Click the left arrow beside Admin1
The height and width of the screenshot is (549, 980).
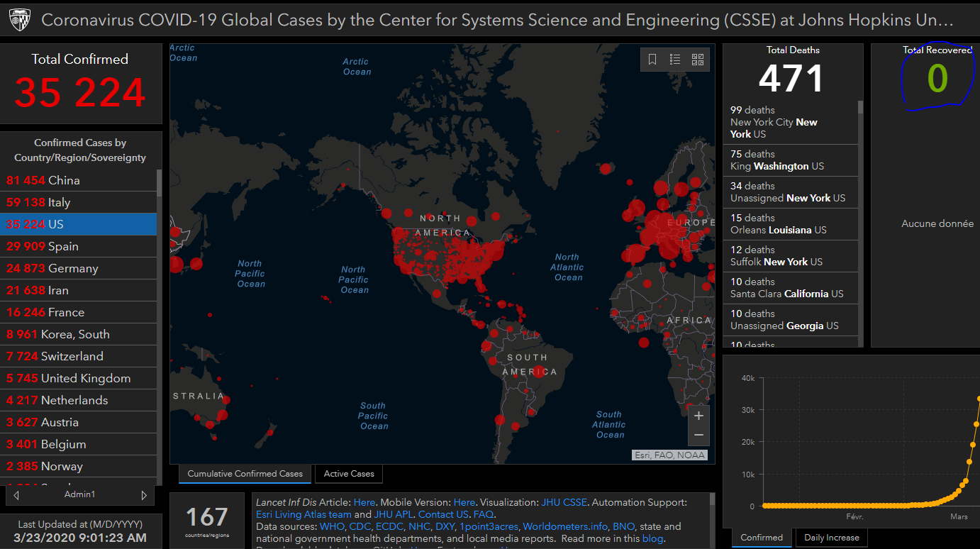17,494
